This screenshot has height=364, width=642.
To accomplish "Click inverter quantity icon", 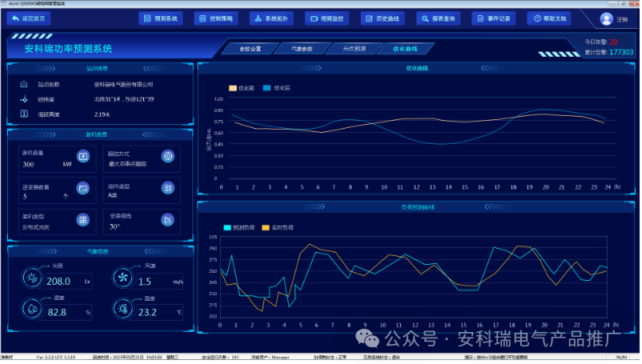I will [83, 188].
